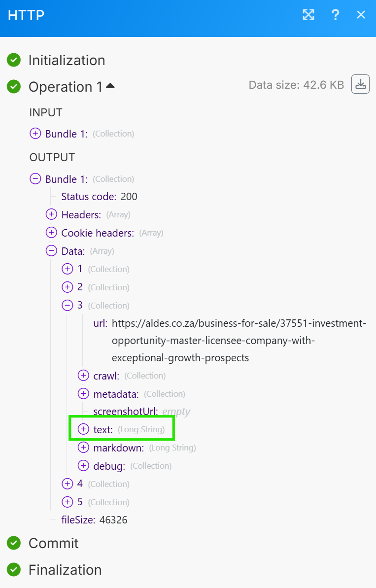Screen dimensions: 376x588
Task: Expand the markdown Long String field
Action: tap(83, 448)
